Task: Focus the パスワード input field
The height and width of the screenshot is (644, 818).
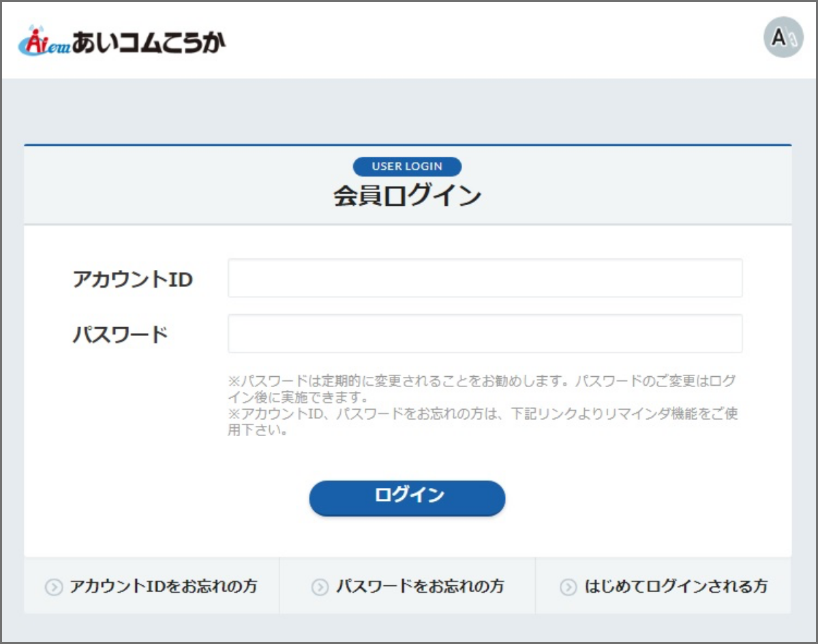Action: coord(485,333)
